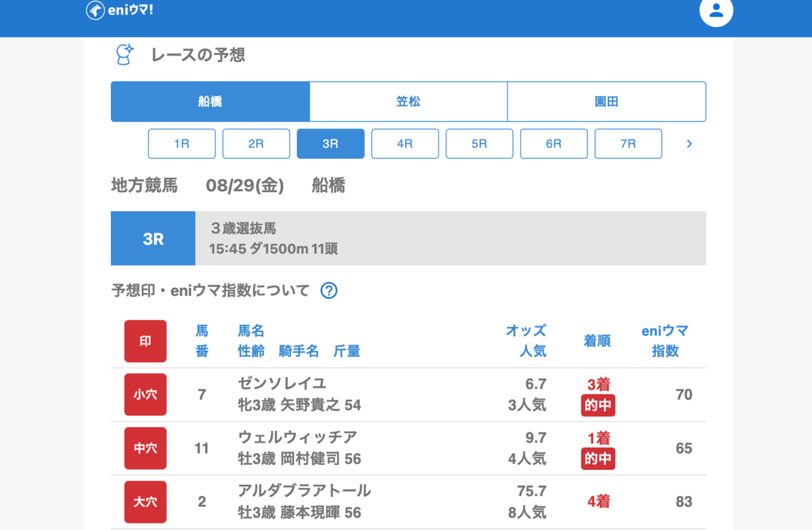Click the 中穴 mark badge
Viewport: 812px width, 530px height.
click(145, 448)
